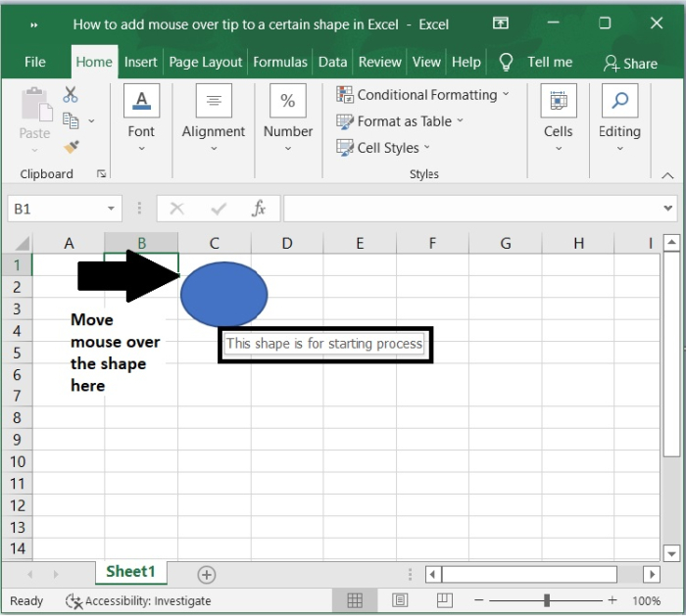Click the Cut scissors icon
Viewport: 686px width, 616px height.
[71, 94]
